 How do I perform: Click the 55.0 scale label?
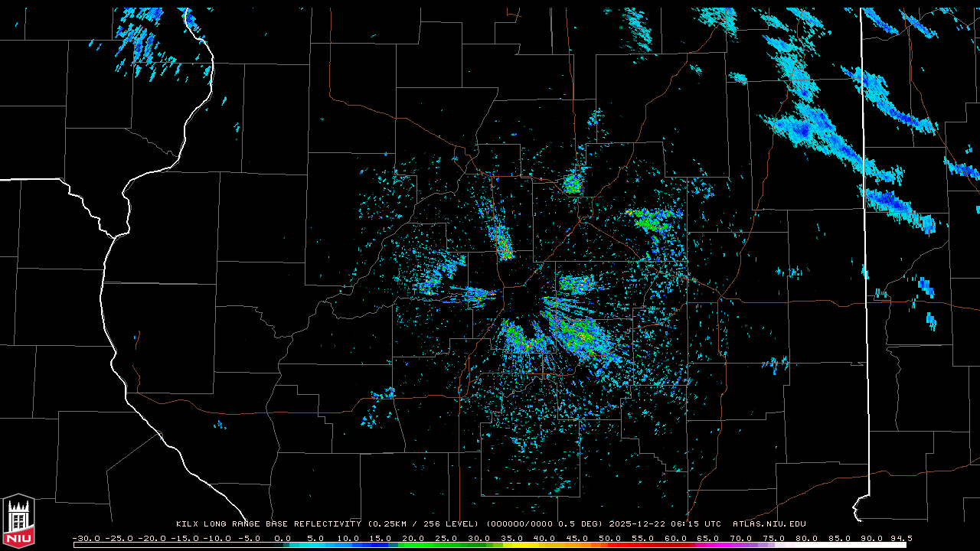click(x=643, y=538)
